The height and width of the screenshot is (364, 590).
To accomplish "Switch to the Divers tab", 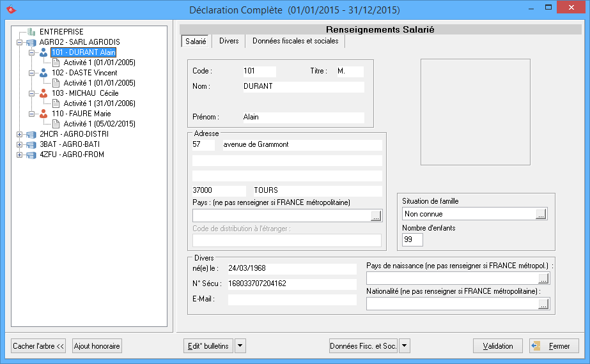I will click(229, 41).
